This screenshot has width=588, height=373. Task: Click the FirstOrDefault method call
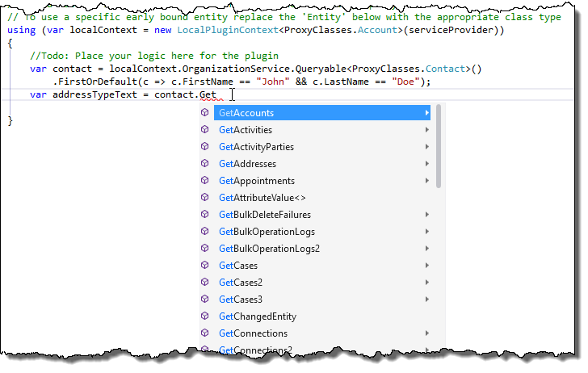click(98, 82)
